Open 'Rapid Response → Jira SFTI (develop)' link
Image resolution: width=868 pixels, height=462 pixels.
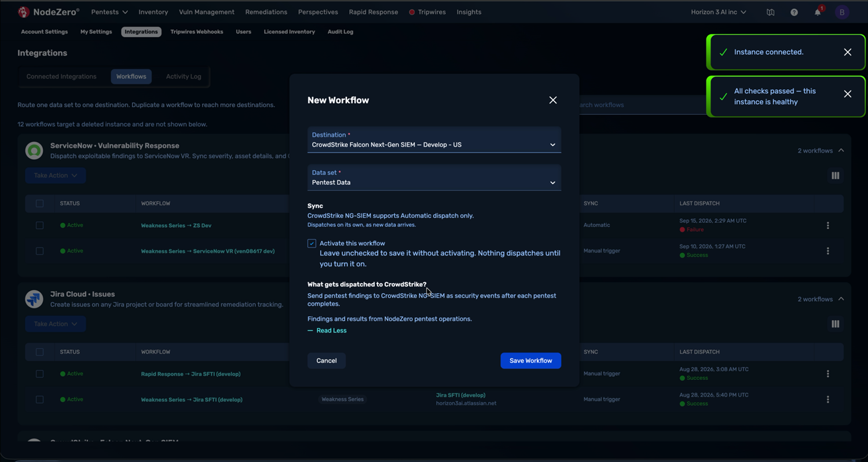click(191, 374)
